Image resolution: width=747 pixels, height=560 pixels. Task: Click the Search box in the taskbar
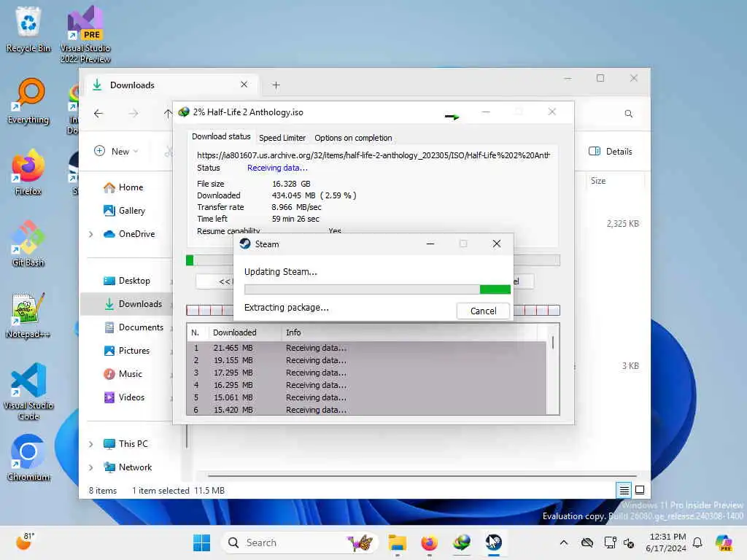click(x=299, y=542)
